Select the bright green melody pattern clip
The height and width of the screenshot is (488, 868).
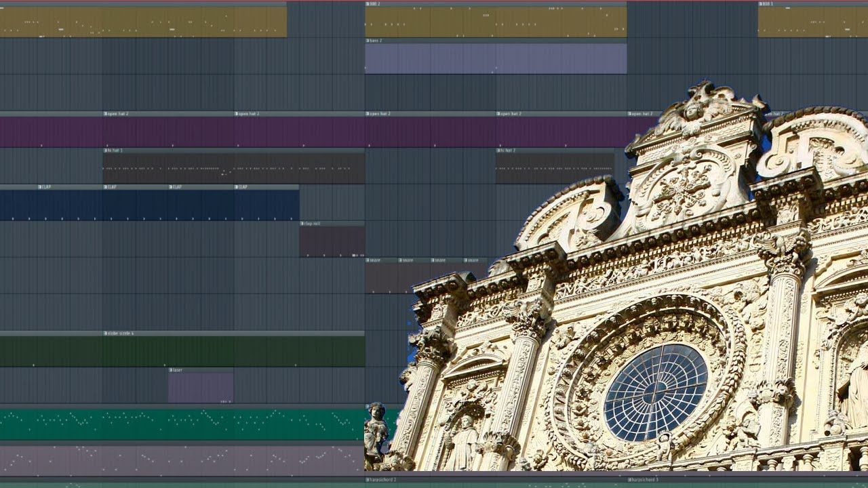(x=182, y=424)
